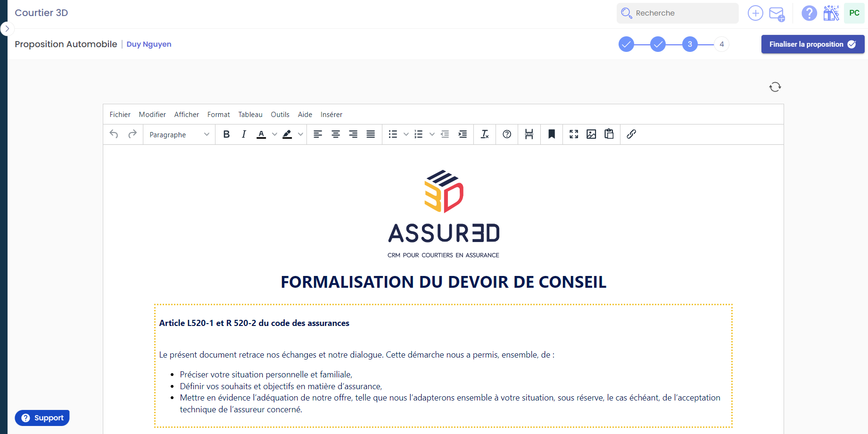Open the Support chat button

point(42,418)
